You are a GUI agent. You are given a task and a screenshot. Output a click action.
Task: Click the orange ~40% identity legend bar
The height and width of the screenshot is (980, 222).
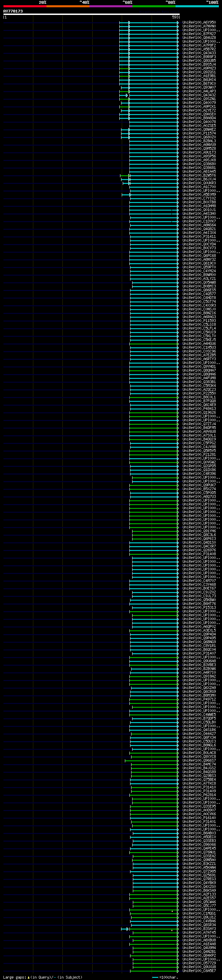tap(68, 7)
